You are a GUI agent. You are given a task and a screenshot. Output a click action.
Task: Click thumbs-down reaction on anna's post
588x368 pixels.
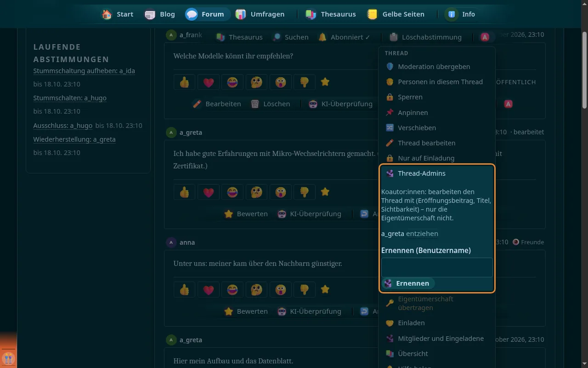pos(304,289)
